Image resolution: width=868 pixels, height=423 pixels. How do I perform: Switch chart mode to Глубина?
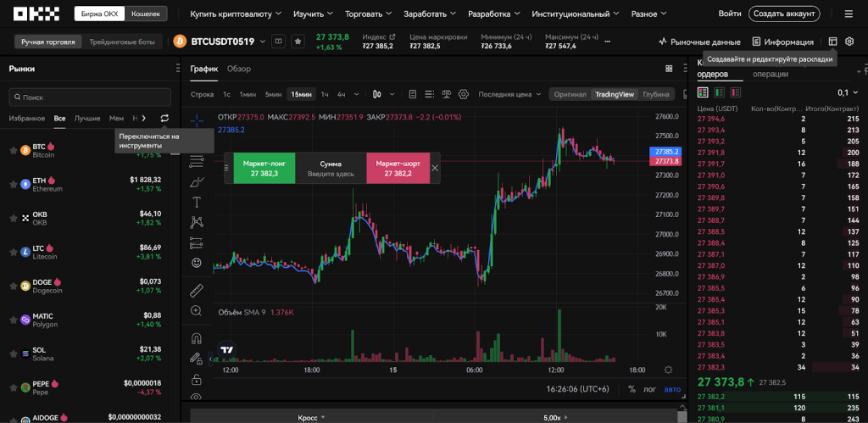(656, 94)
